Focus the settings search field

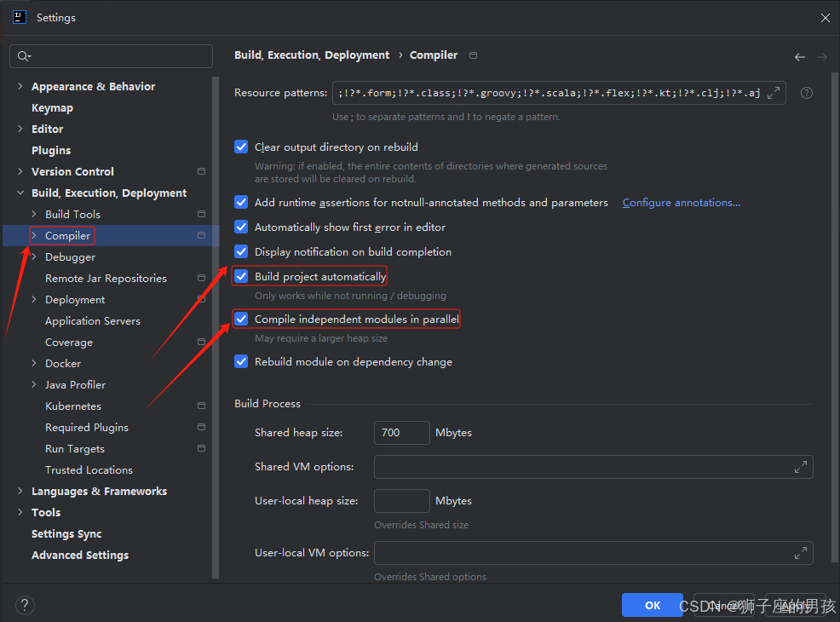pos(111,56)
